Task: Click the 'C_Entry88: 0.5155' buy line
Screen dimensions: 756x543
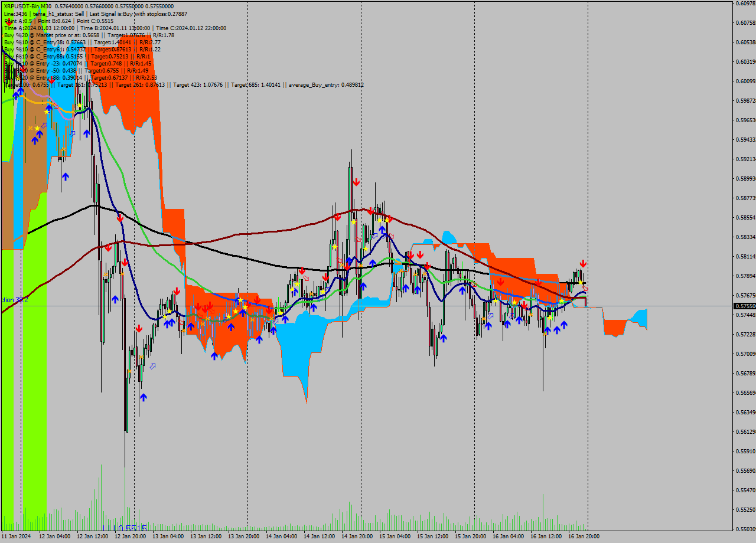Action: 77,56
